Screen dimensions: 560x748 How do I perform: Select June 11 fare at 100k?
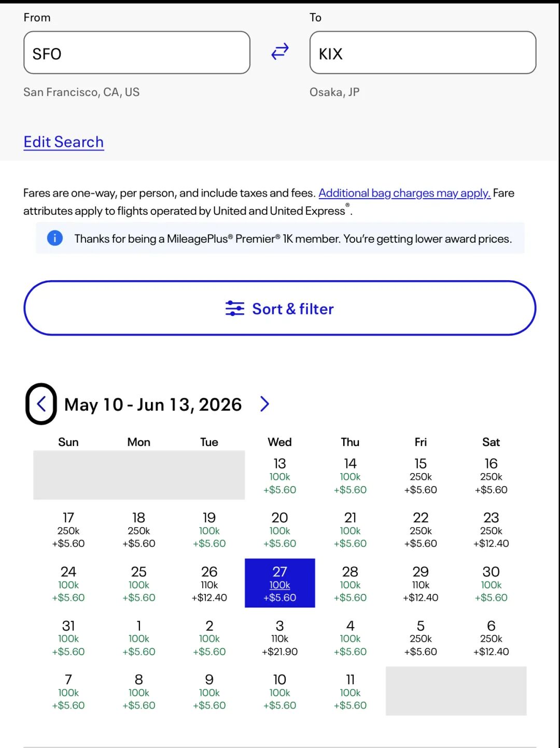pos(350,692)
